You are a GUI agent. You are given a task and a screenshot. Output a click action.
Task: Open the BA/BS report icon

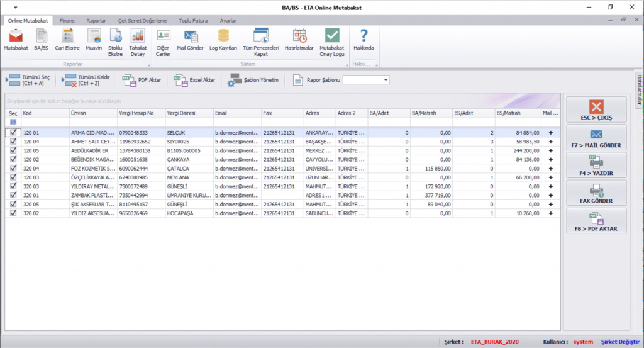pyautogui.click(x=41, y=40)
